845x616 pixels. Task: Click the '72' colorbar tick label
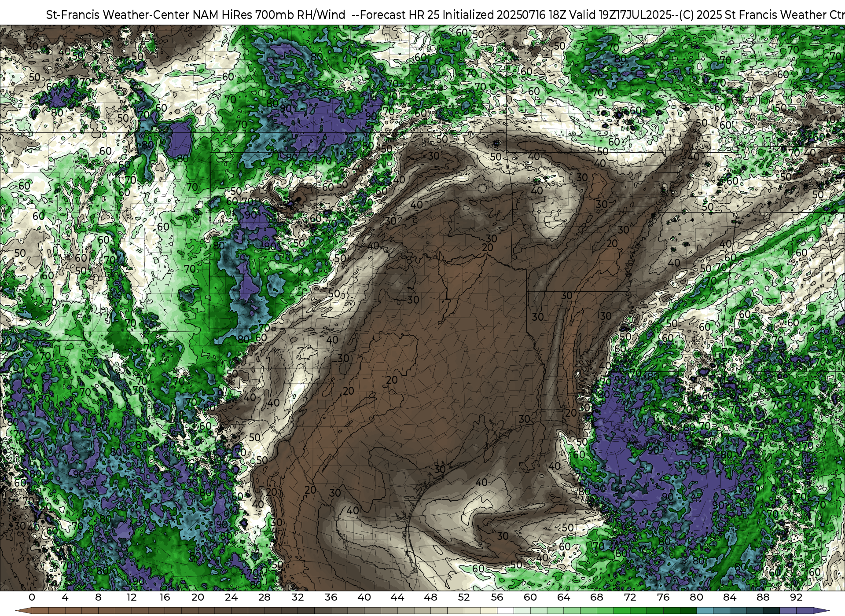pos(630,598)
